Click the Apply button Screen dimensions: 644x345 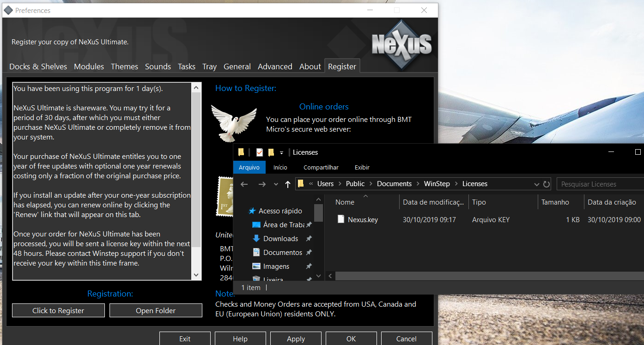296,339
